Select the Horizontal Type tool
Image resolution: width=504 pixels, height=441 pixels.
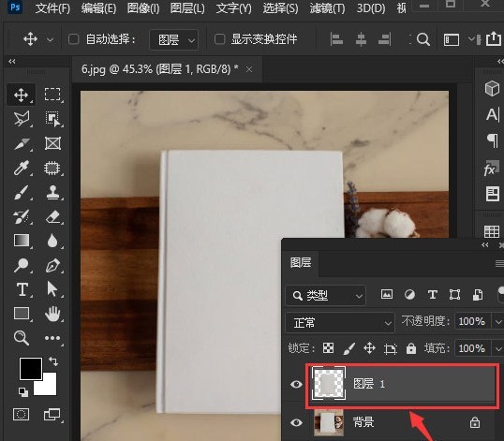pyautogui.click(x=22, y=289)
